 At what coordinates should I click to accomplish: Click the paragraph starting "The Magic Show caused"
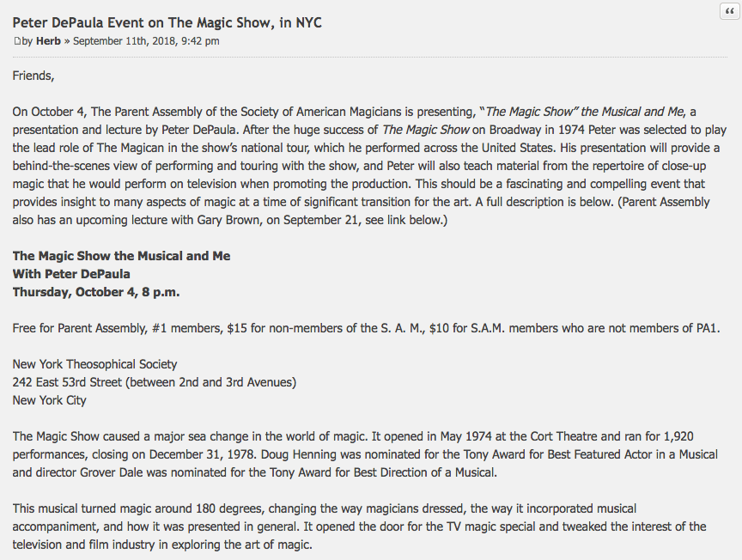(365, 454)
